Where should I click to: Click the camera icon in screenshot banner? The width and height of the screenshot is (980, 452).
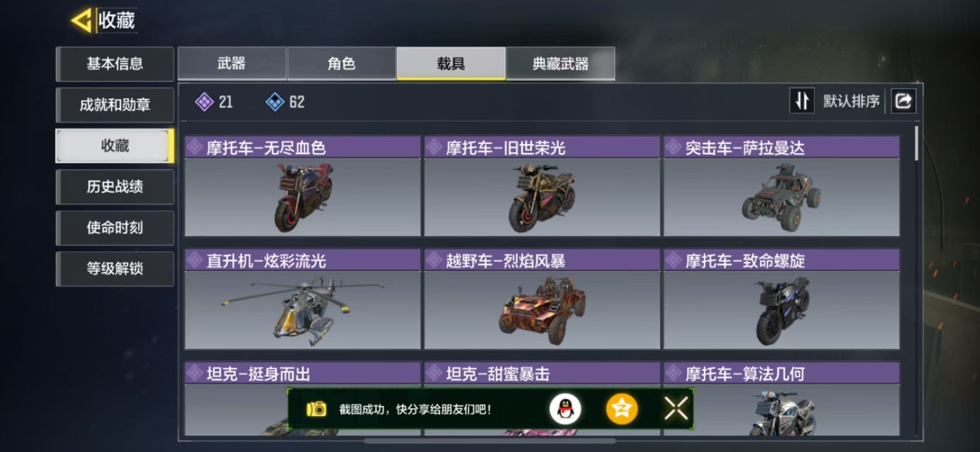pos(316,409)
